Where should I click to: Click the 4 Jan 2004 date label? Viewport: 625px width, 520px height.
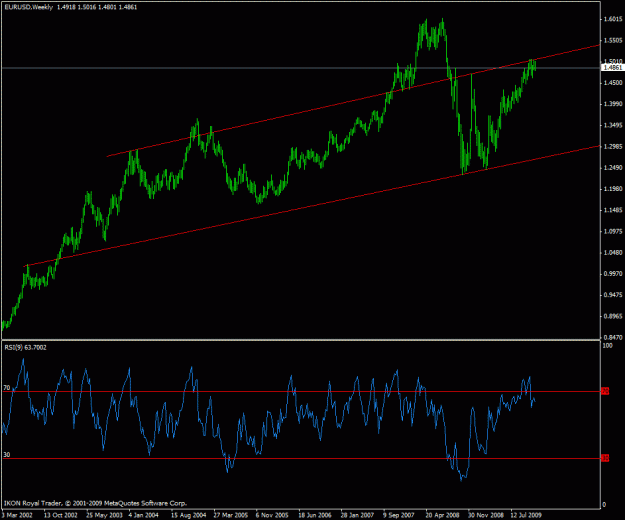[143, 515]
